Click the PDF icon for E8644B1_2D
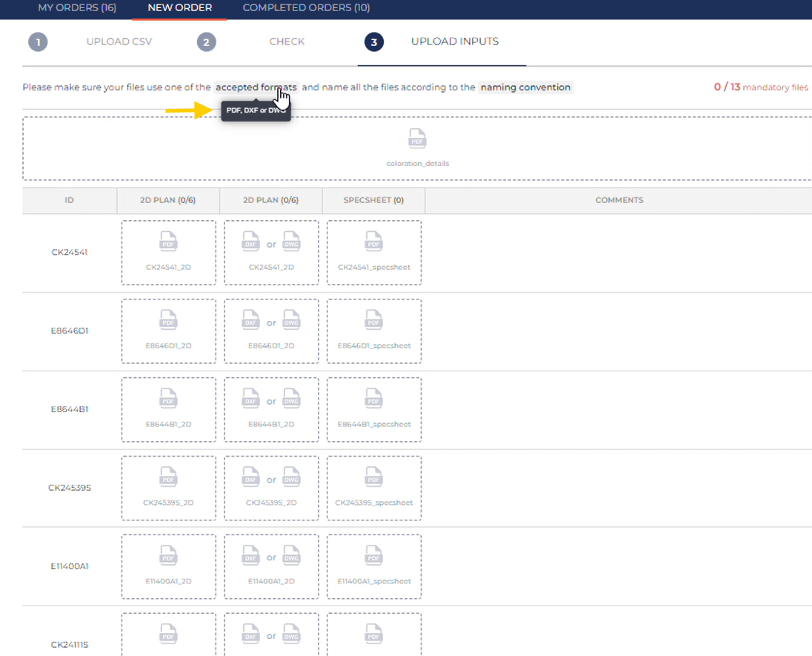The width and height of the screenshot is (812, 656). click(x=168, y=399)
